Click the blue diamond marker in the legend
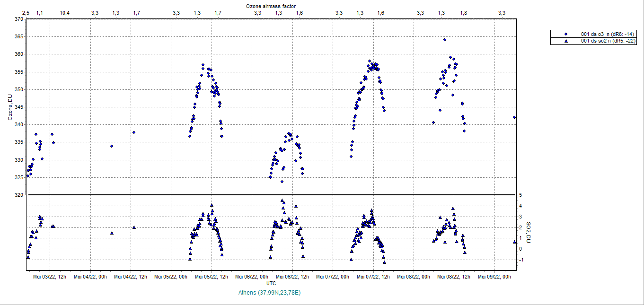The width and height of the screenshot is (644, 305). point(565,35)
